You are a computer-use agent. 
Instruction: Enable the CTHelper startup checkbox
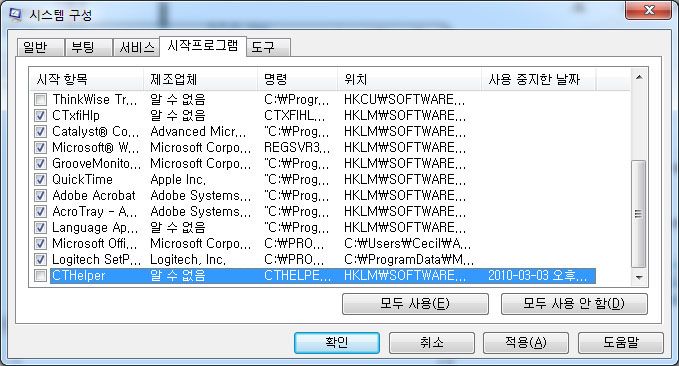[40, 276]
